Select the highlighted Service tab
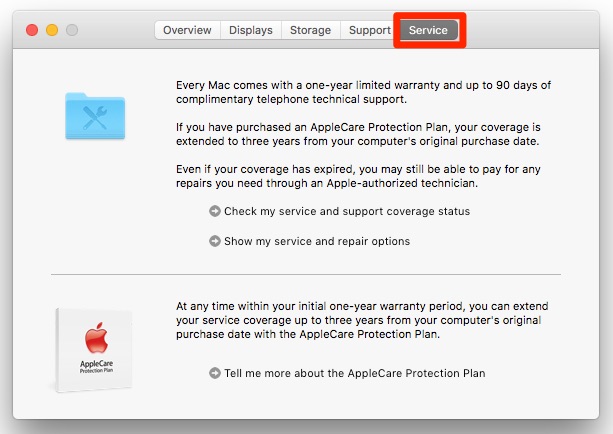 (428, 30)
